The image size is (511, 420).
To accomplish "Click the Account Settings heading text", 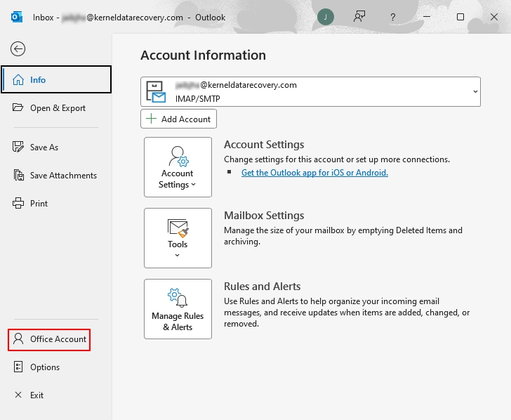I will coord(264,145).
